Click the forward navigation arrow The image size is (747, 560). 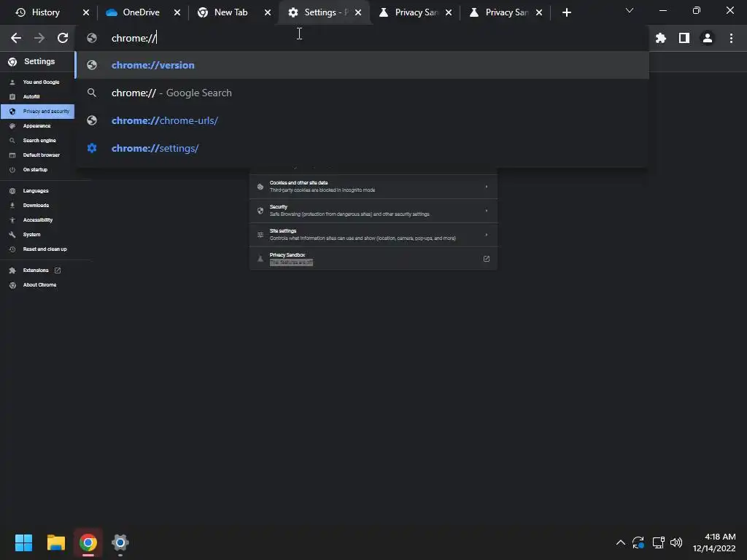[x=39, y=38]
